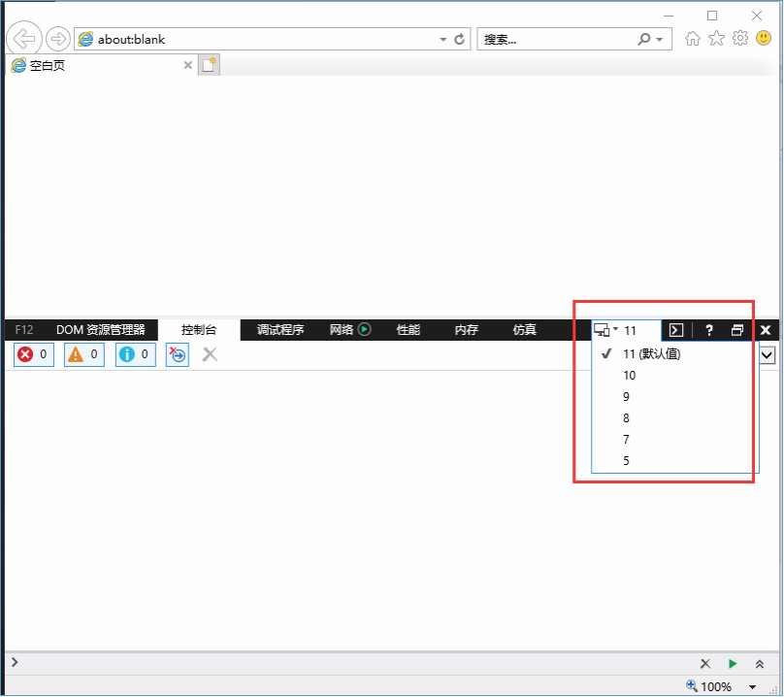Open the Home page icon
The height and width of the screenshot is (697, 784).
(692, 39)
